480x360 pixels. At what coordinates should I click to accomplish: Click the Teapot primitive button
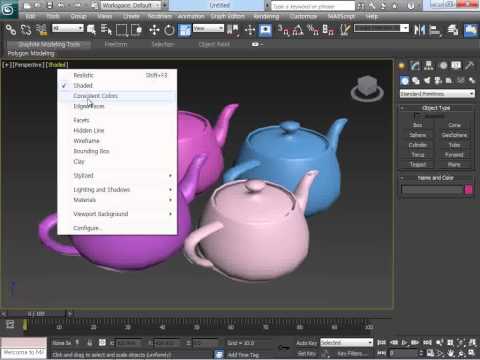(x=418, y=165)
